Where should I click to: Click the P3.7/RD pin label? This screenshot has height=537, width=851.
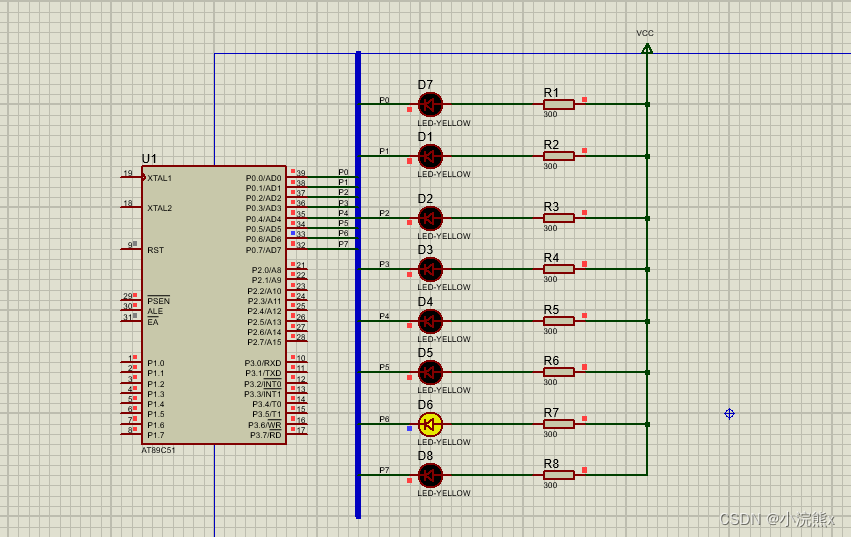(266, 435)
